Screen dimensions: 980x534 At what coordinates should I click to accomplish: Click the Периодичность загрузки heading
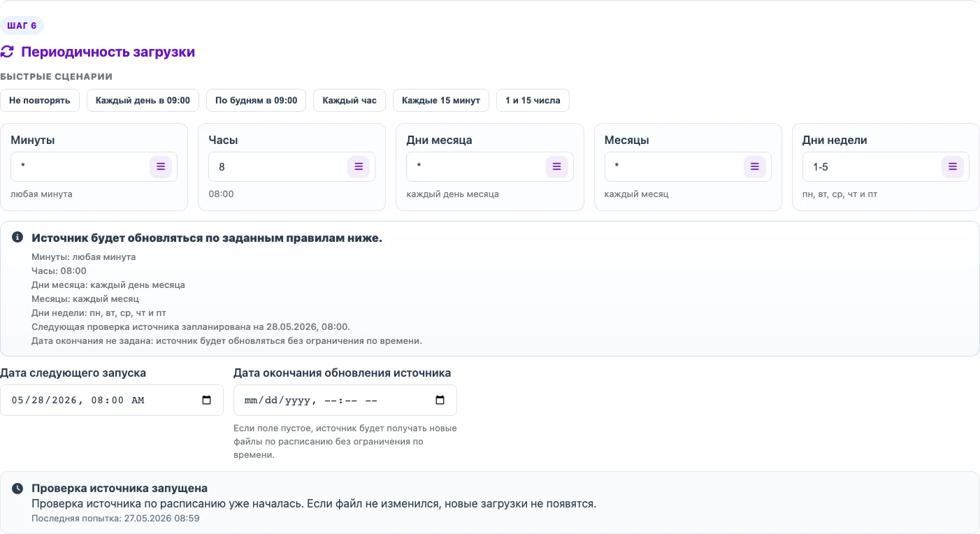108,52
